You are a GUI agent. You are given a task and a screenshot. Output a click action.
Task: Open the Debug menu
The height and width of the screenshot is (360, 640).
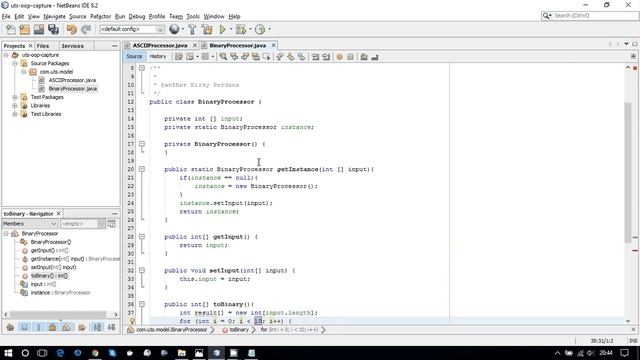pos(137,16)
